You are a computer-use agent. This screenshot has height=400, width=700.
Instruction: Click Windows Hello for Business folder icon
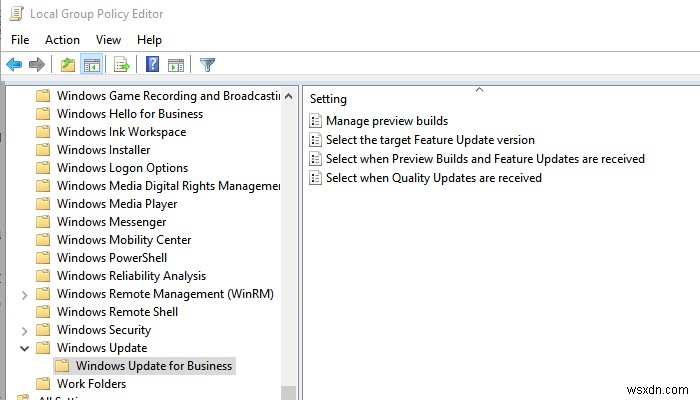click(x=43, y=113)
